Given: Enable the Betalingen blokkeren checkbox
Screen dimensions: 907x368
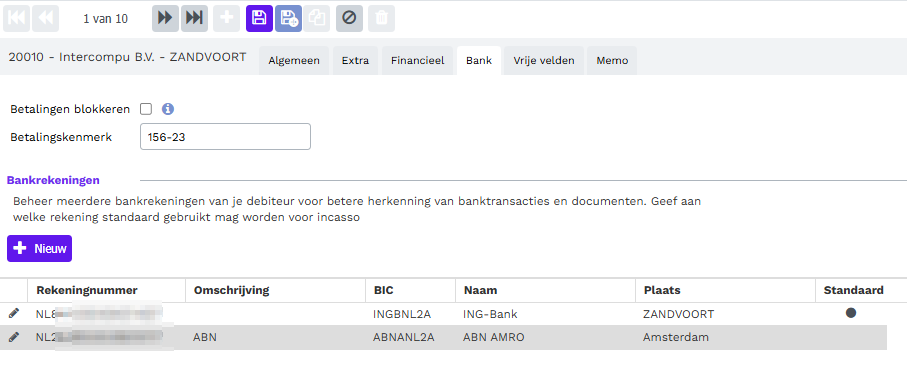Looking at the screenshot, I should click(x=146, y=109).
